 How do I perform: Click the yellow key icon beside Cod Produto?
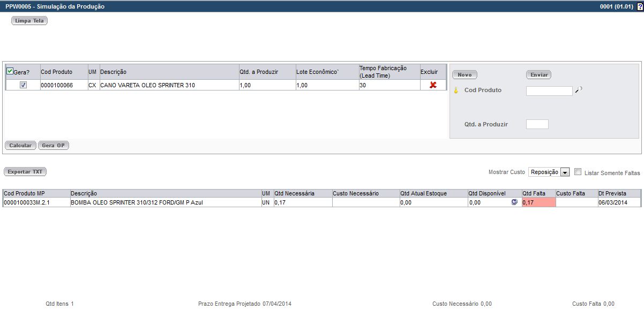[456, 90]
